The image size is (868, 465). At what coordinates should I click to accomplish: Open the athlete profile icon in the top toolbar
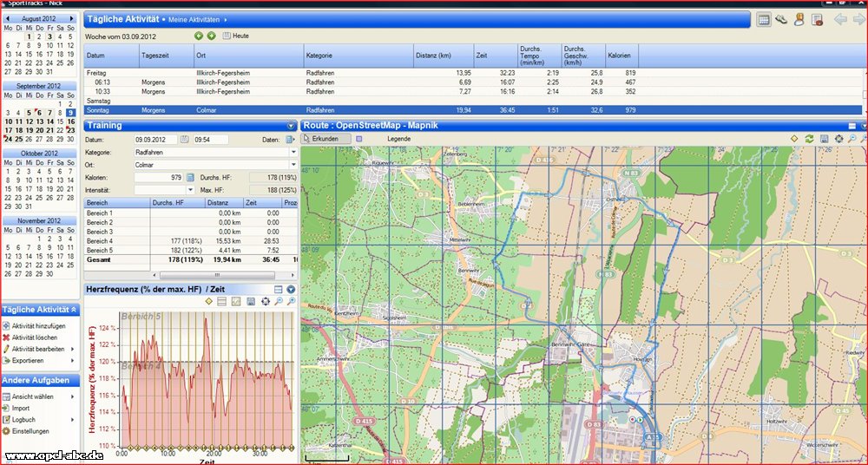799,20
